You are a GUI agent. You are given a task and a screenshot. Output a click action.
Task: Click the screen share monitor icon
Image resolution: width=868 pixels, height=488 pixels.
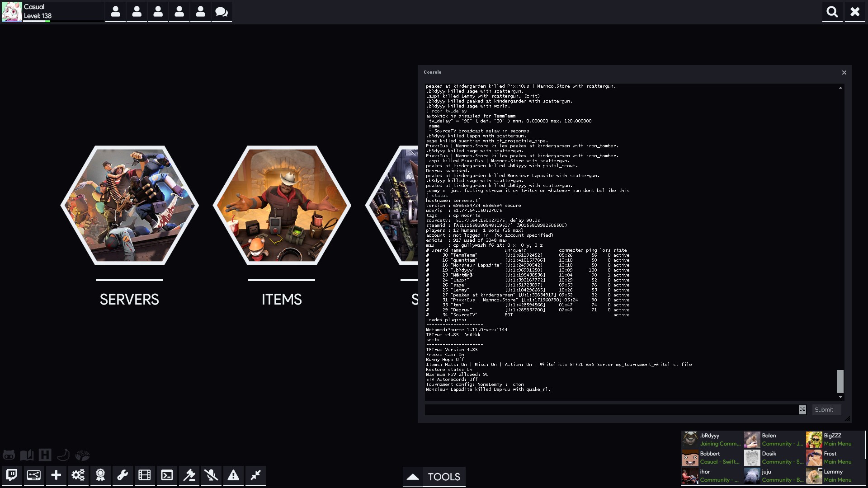point(34,475)
